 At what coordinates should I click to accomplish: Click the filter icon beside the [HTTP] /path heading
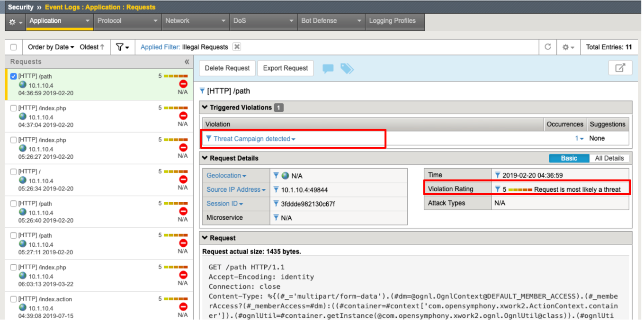click(203, 91)
